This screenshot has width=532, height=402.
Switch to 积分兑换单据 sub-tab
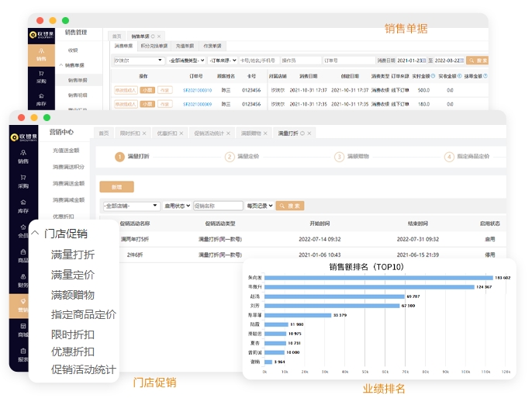[154, 46]
